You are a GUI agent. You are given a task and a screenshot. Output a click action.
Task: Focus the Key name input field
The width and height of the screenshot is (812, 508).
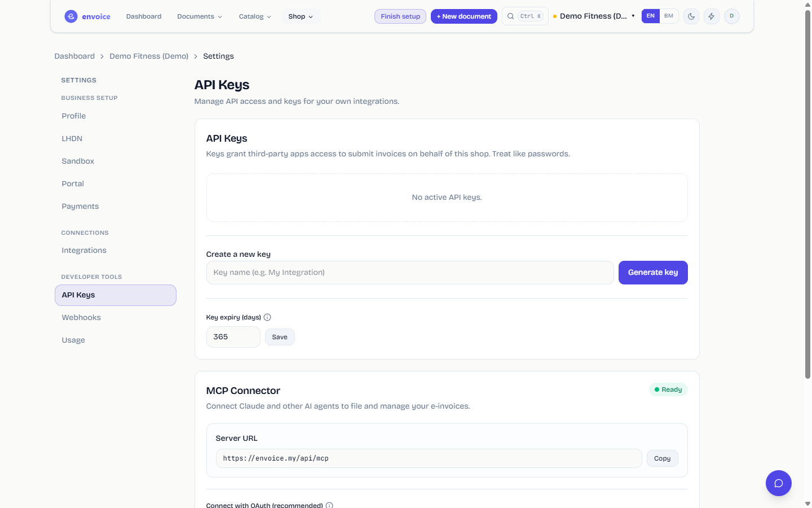click(x=410, y=273)
